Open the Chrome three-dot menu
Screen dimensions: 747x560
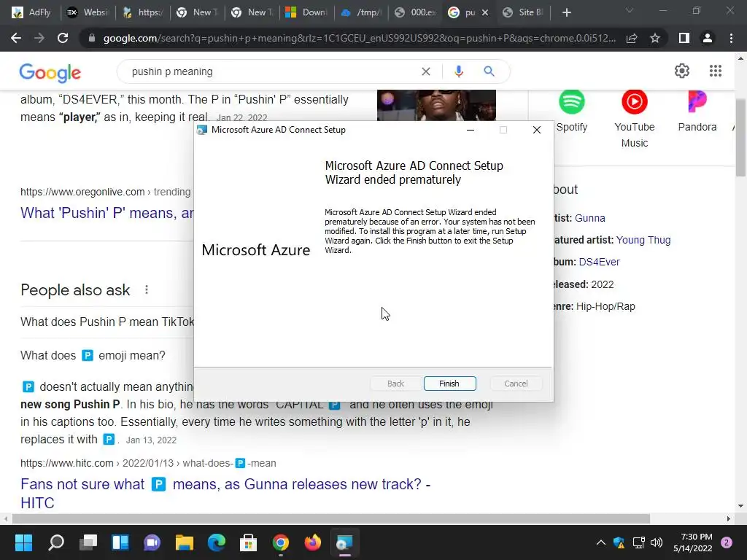731,38
